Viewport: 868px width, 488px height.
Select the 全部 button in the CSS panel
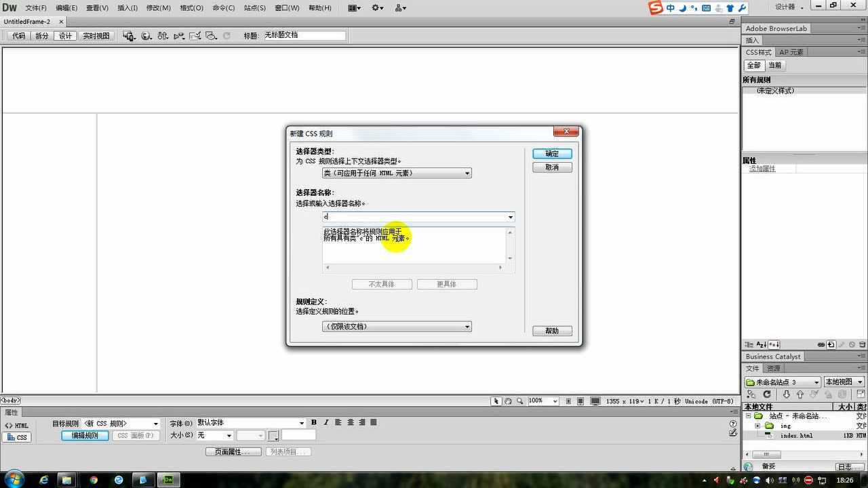(753, 65)
